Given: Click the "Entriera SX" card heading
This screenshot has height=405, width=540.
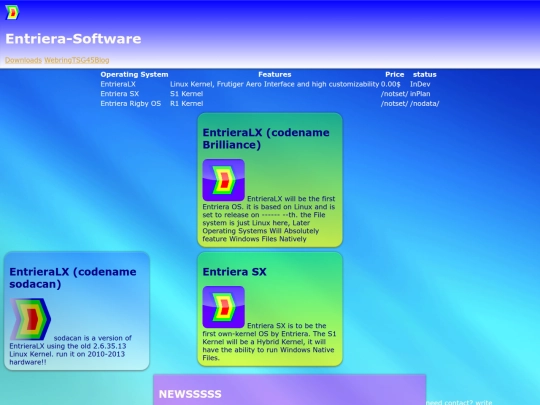Looking at the screenshot, I should 235,272.
